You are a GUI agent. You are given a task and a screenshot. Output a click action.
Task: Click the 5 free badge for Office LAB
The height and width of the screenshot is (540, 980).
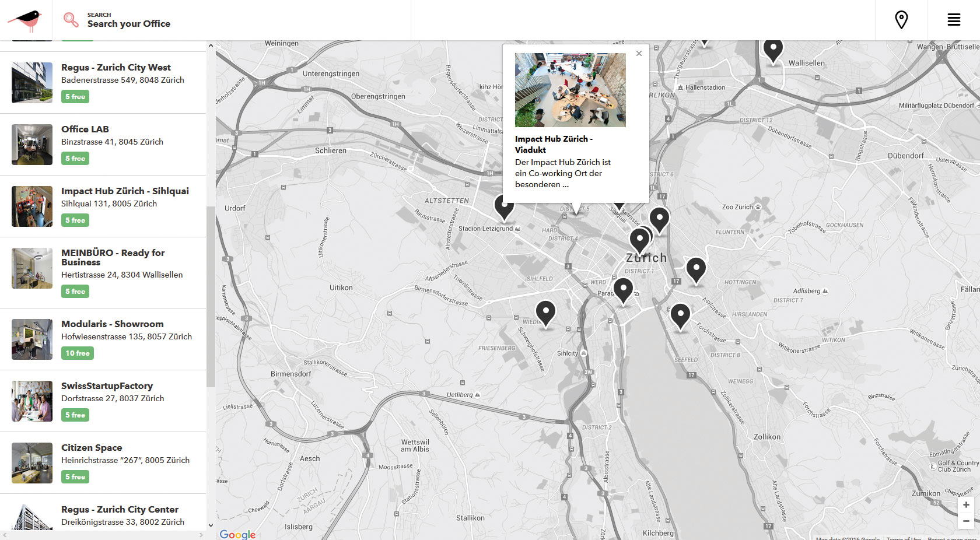75,159
